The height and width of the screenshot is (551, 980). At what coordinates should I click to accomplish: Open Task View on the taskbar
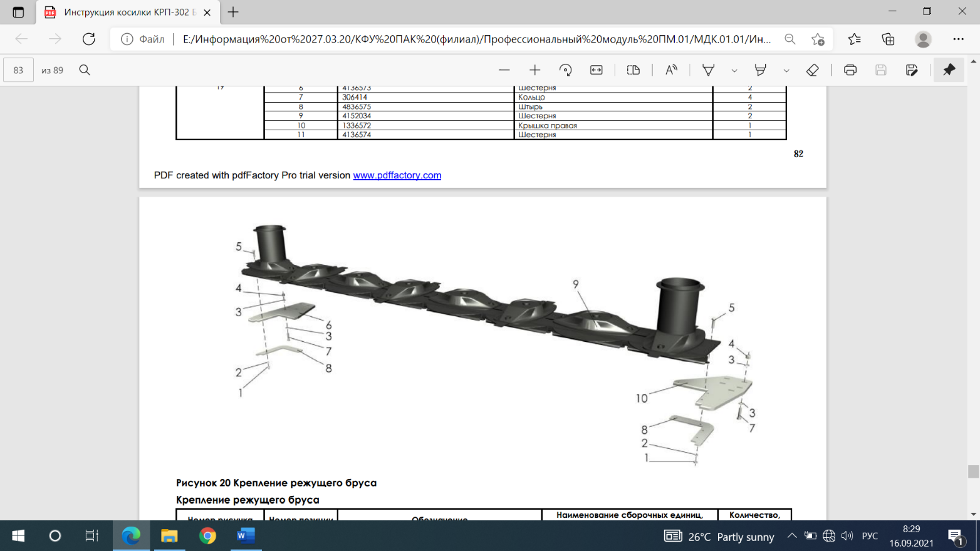click(x=91, y=536)
